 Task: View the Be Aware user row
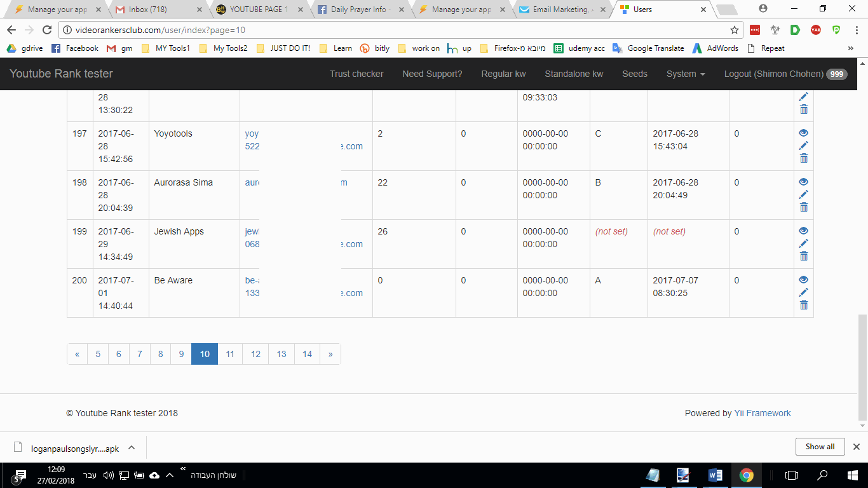coord(803,280)
